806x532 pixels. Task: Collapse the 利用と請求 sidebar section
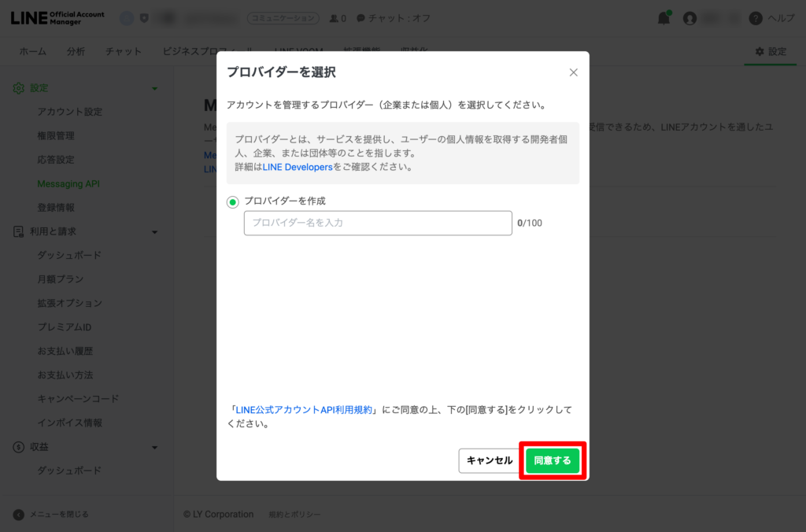[154, 231]
